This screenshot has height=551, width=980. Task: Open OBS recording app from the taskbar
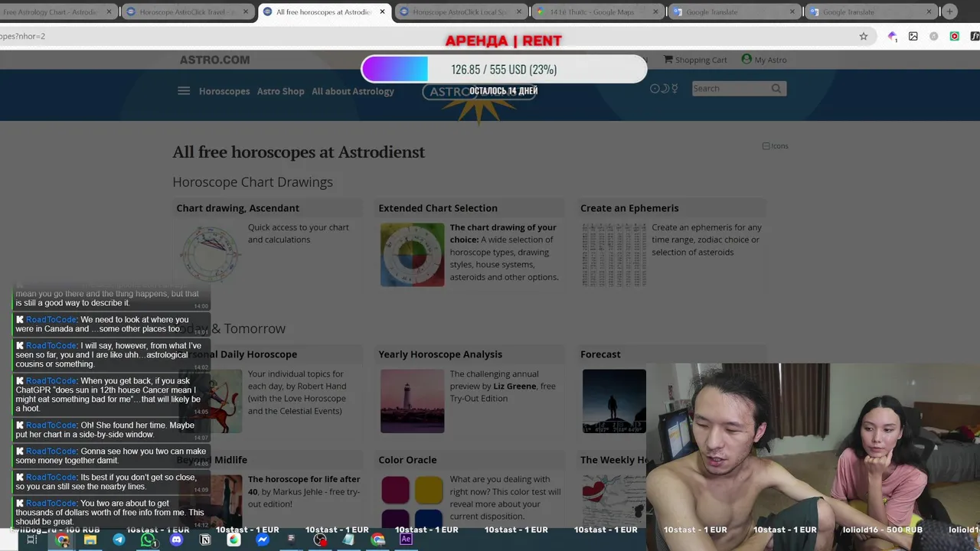[320, 540]
